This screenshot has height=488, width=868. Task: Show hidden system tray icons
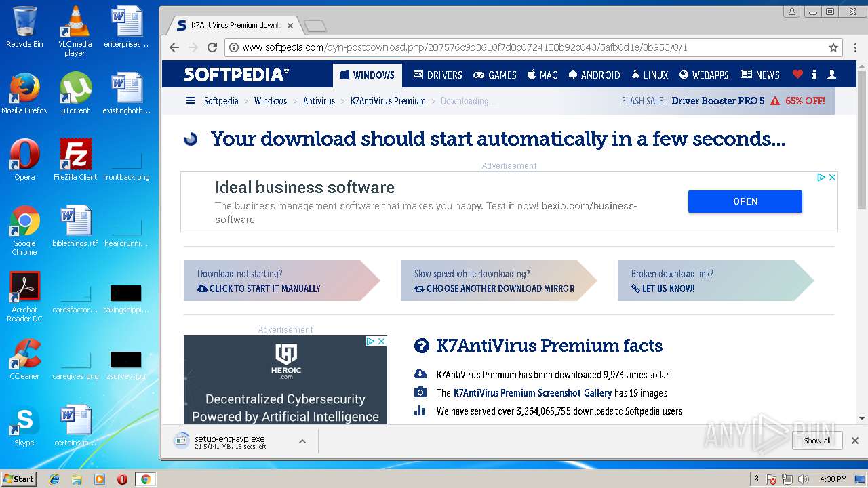(756, 479)
